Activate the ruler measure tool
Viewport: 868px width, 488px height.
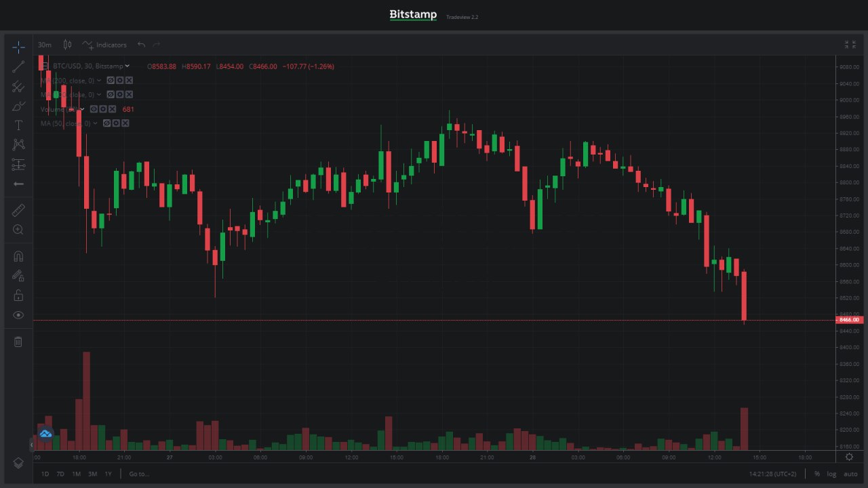pyautogui.click(x=18, y=210)
